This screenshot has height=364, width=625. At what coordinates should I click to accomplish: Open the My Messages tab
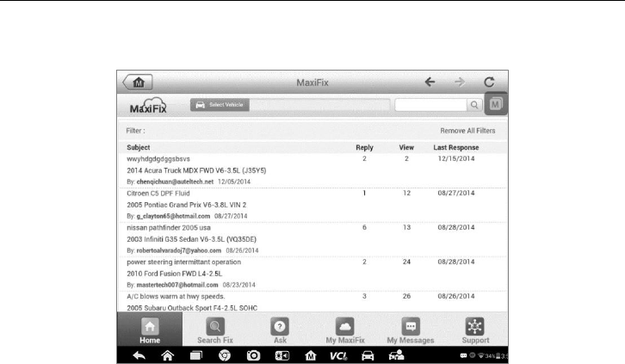tap(411, 330)
